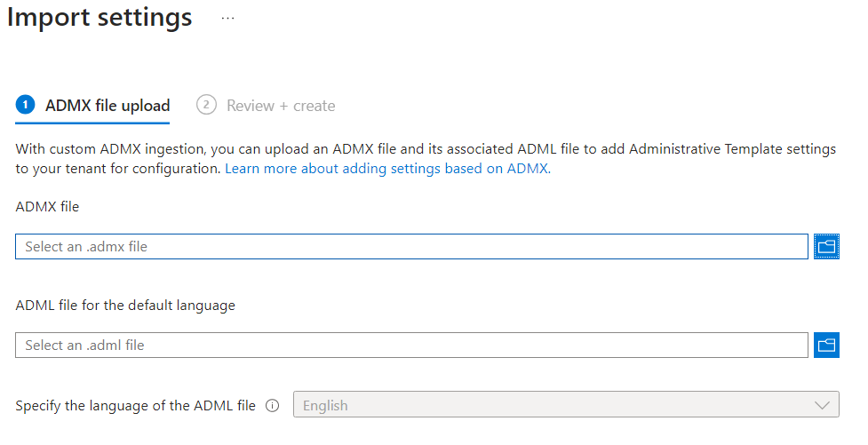Browse for an .admx file using folder icon
This screenshot has height=445, width=868.
click(x=826, y=246)
